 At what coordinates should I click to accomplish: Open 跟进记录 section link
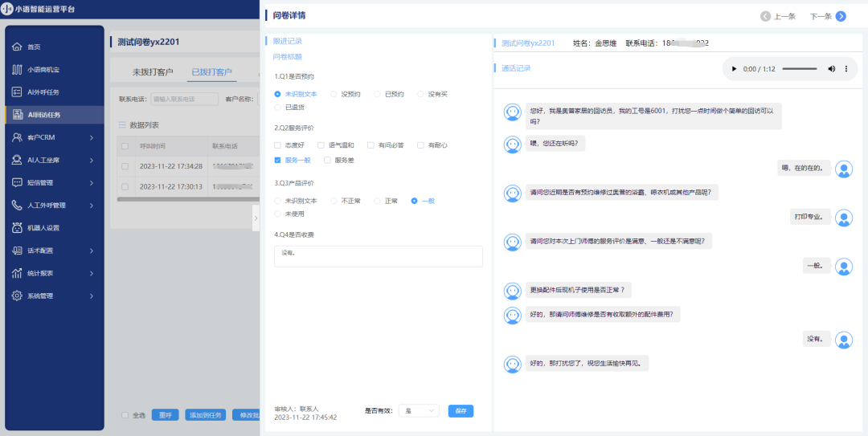click(x=287, y=42)
